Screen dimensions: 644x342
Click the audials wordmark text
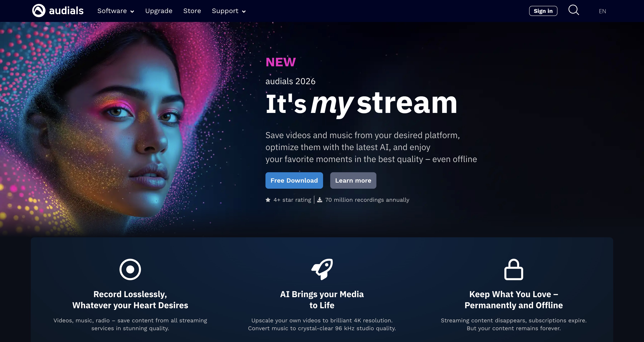click(x=66, y=11)
